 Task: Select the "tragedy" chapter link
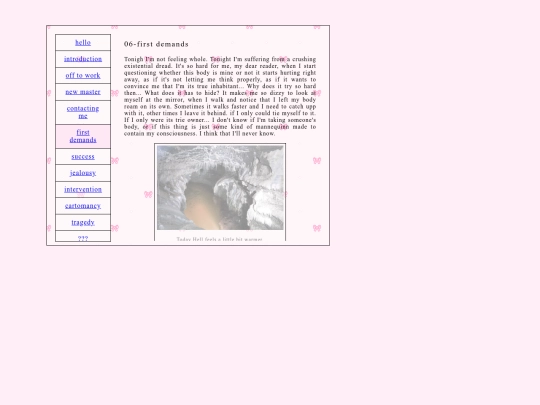click(83, 222)
